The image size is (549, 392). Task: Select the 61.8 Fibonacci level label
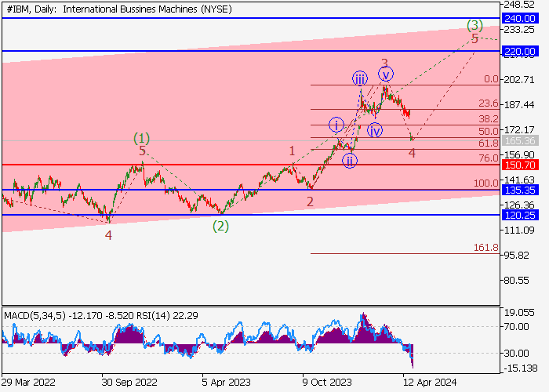(x=489, y=143)
